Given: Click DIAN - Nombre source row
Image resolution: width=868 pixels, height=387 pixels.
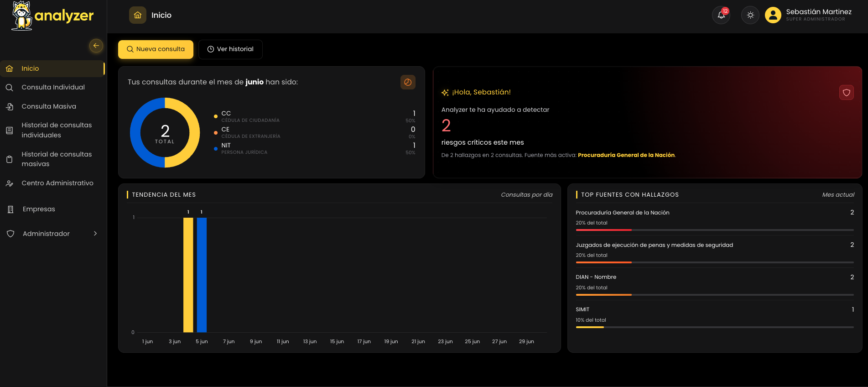Looking at the screenshot, I should 715,284.
